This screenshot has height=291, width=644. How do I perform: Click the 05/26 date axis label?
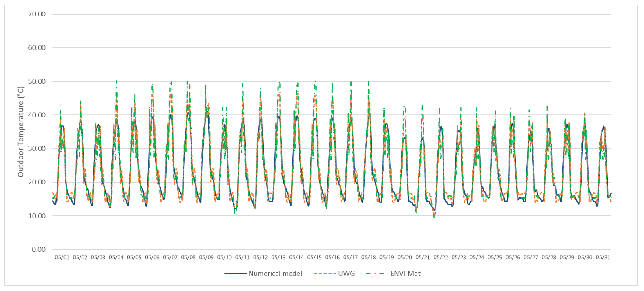tap(513, 257)
